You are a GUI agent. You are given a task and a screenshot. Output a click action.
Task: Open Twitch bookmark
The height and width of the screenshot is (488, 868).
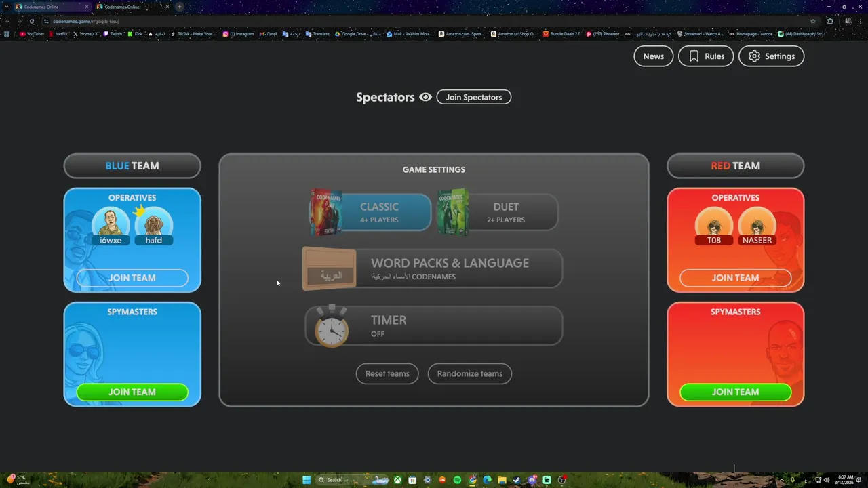(x=113, y=34)
